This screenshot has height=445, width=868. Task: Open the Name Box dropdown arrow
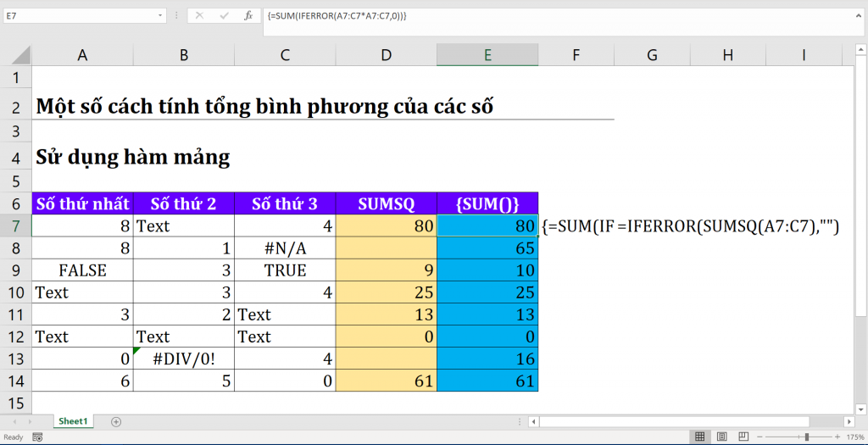[x=160, y=15]
